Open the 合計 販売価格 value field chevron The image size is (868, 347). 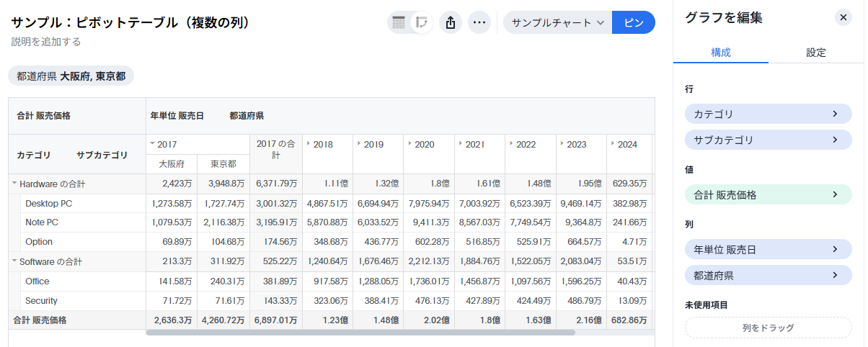(835, 194)
